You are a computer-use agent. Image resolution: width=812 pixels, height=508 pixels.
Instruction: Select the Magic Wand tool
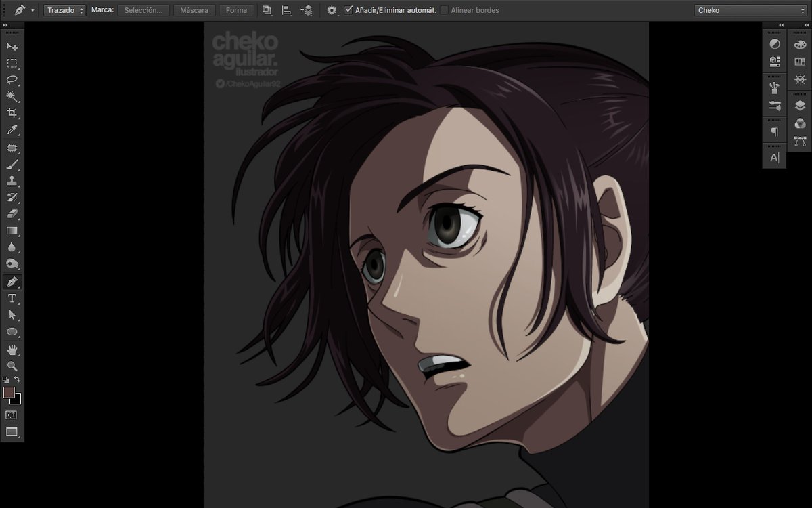pos(12,96)
